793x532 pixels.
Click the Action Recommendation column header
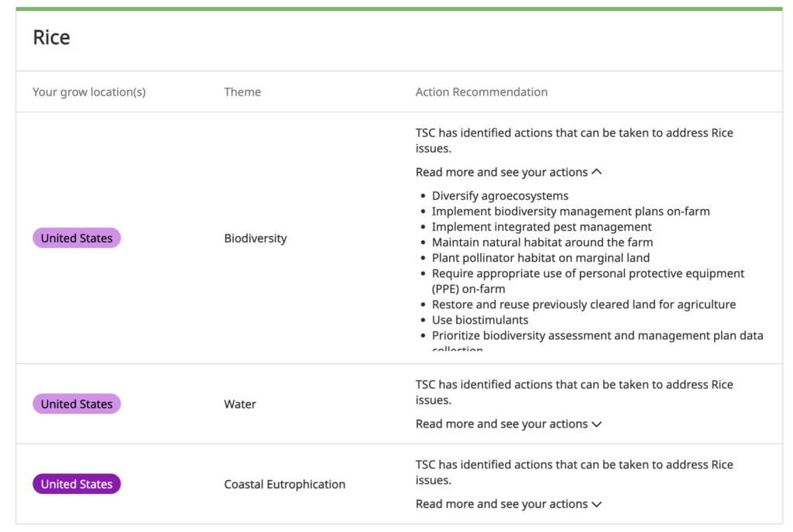click(x=481, y=91)
